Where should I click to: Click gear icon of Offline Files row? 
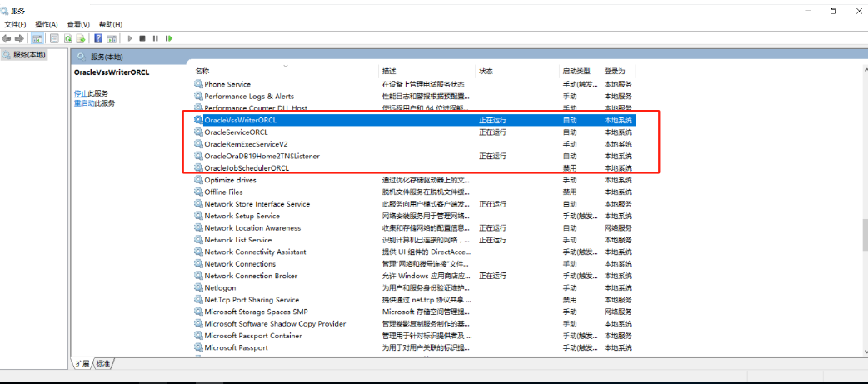tap(199, 192)
